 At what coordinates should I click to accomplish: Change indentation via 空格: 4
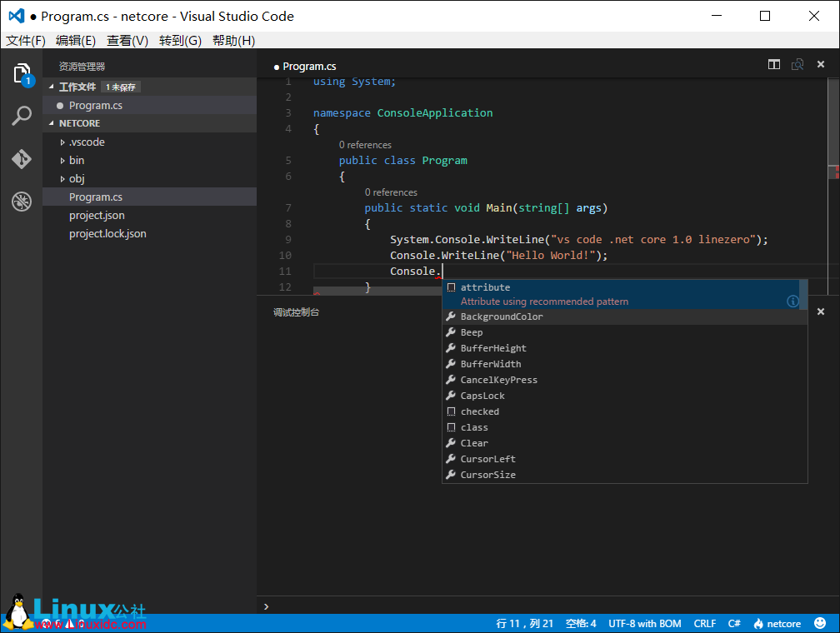pyautogui.click(x=581, y=623)
